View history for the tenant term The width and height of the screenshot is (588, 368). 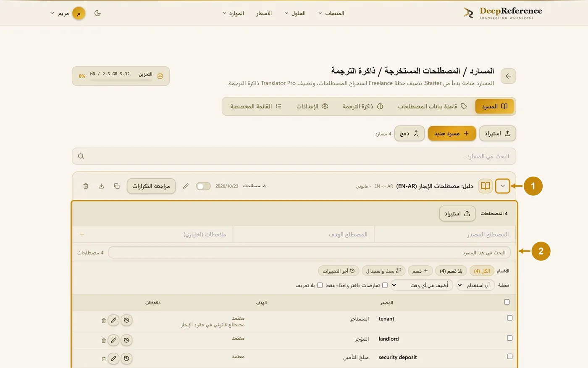click(126, 320)
